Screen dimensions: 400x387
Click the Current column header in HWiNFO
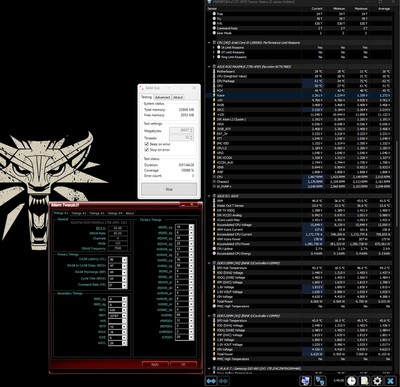coord(313,9)
